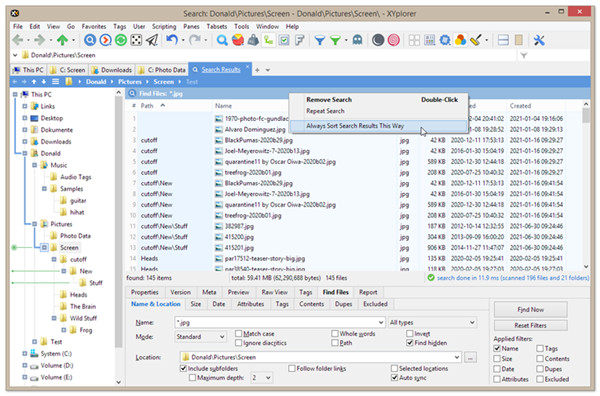Uncheck the Auto sync option
This screenshot has height=396, width=600.
pyautogui.click(x=394, y=378)
